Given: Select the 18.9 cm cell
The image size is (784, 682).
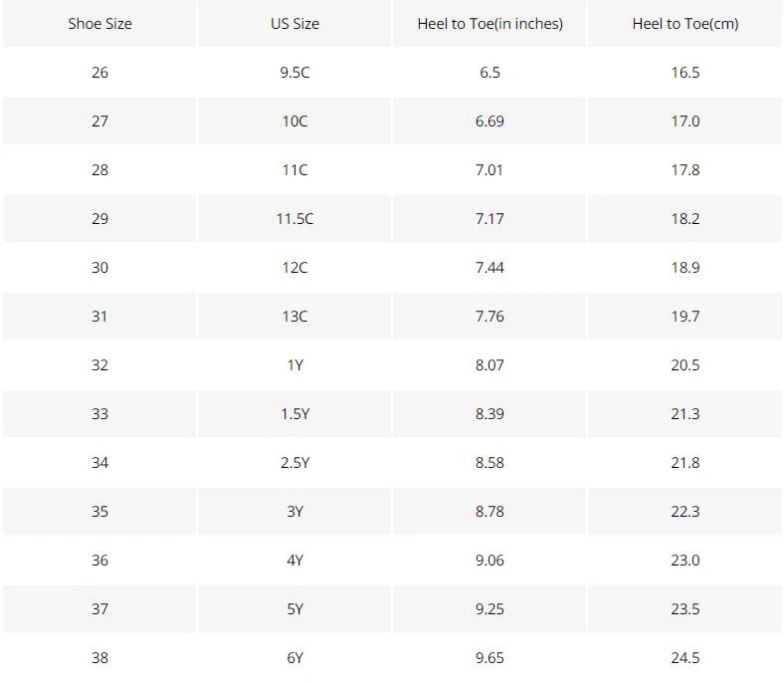Looking at the screenshot, I should tap(685, 268).
